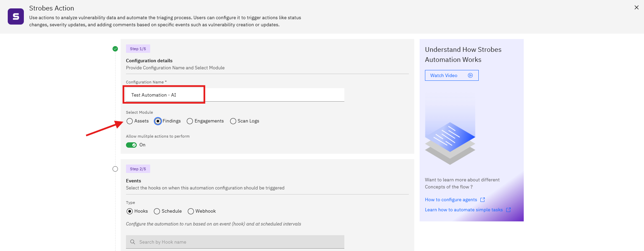Choose the Schedule type radio button
Image resolution: width=644 pixels, height=251 pixels.
pyautogui.click(x=157, y=211)
